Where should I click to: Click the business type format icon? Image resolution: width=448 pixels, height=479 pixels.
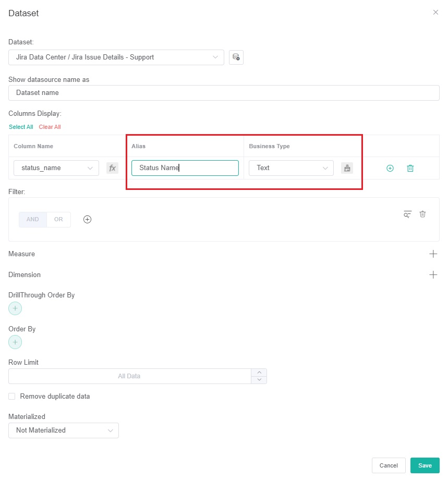pyautogui.click(x=347, y=168)
